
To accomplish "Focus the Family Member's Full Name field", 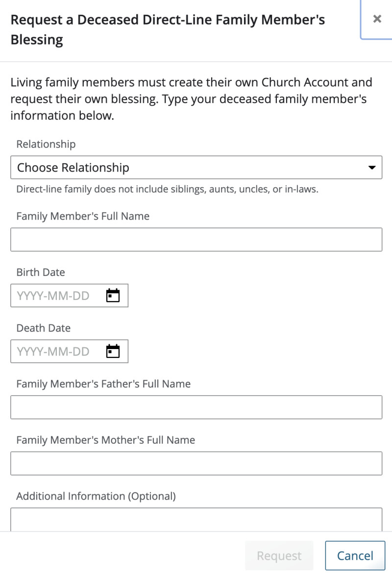I will (196, 240).
